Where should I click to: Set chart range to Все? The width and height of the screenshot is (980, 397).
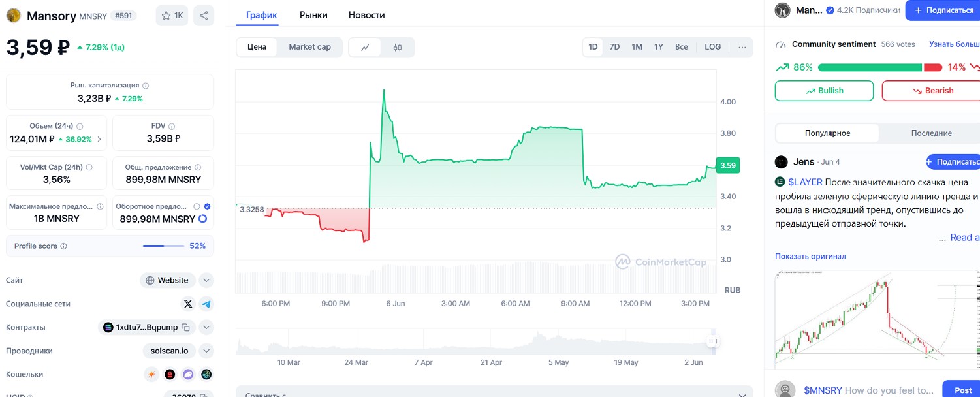click(682, 47)
